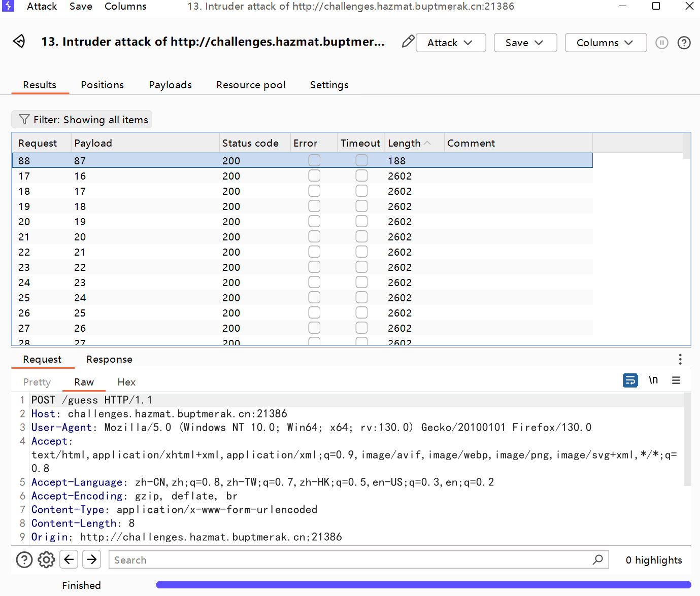This screenshot has height=596, width=700.
Task: Click the "POST /guess HTTP/1.1" request line
Action: [91, 400]
